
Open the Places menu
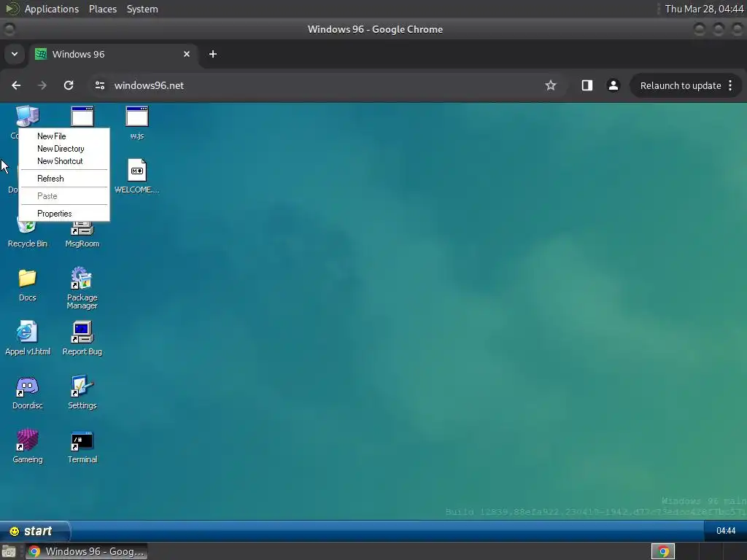click(103, 9)
